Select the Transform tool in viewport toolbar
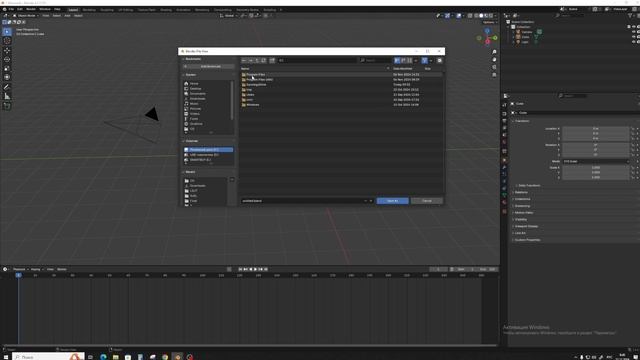Viewport: 640px width, 360px height. (7, 77)
